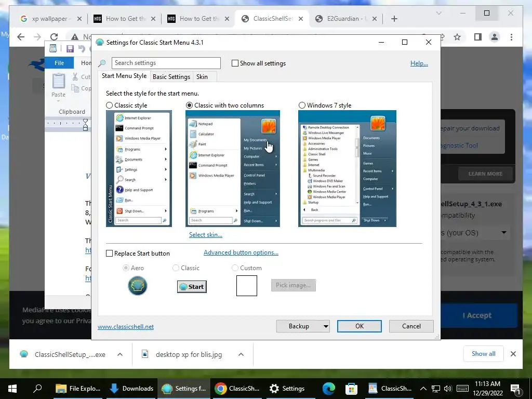Open a new Chrome tab with plus
The height and width of the screenshot is (399, 532).
[x=394, y=19]
